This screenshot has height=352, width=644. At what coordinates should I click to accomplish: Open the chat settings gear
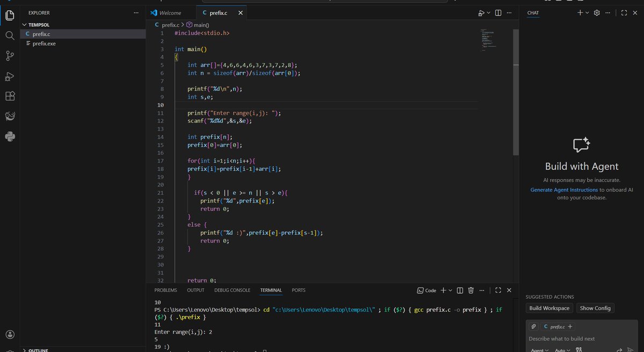coord(597,13)
